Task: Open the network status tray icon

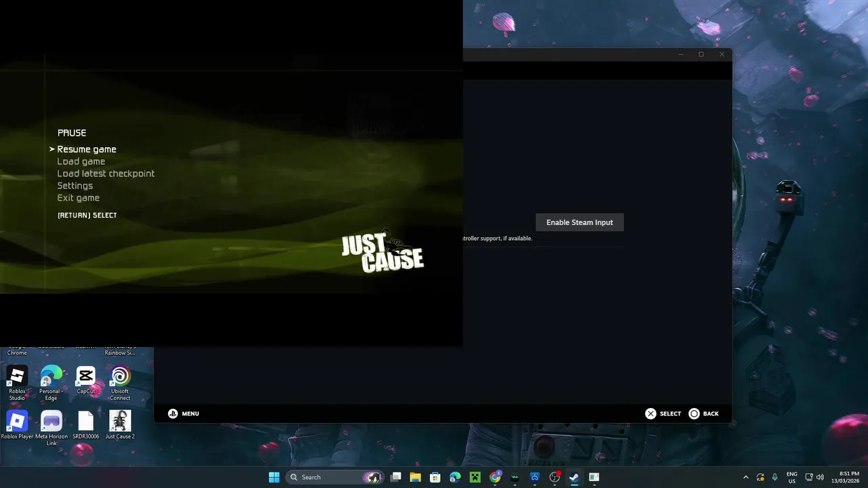Action: tap(809, 477)
